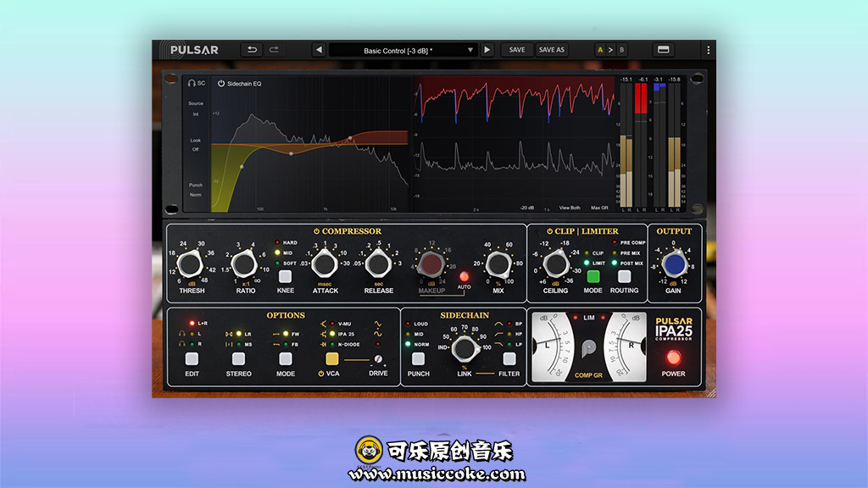The width and height of the screenshot is (868, 488).
Task: Click the SAVE AS button
Action: 552,50
